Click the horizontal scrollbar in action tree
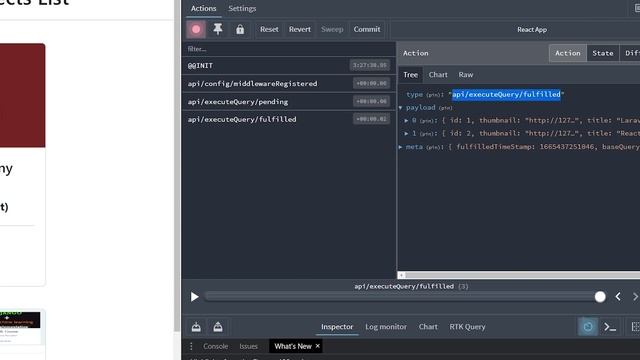The height and width of the screenshot is (360, 640). (522, 275)
